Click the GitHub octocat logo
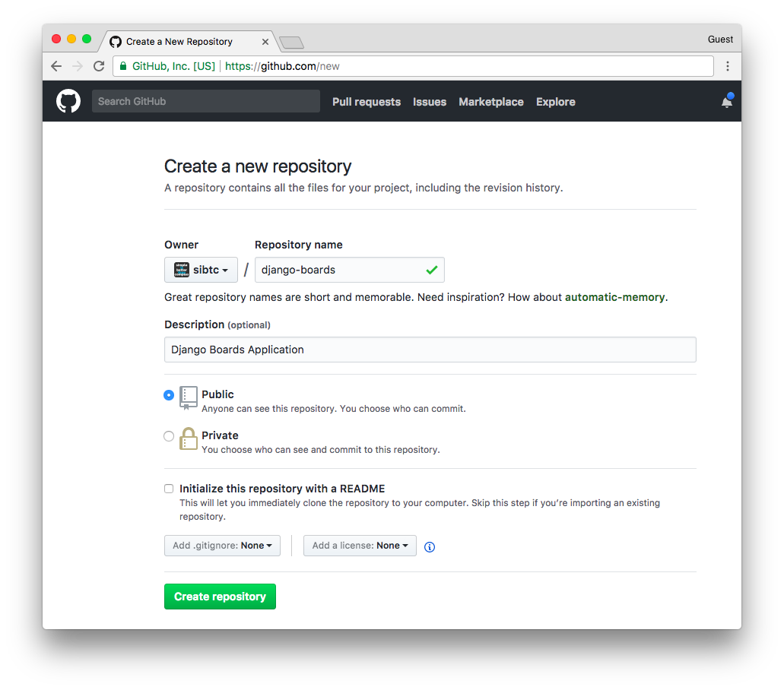784x690 pixels. [68, 100]
